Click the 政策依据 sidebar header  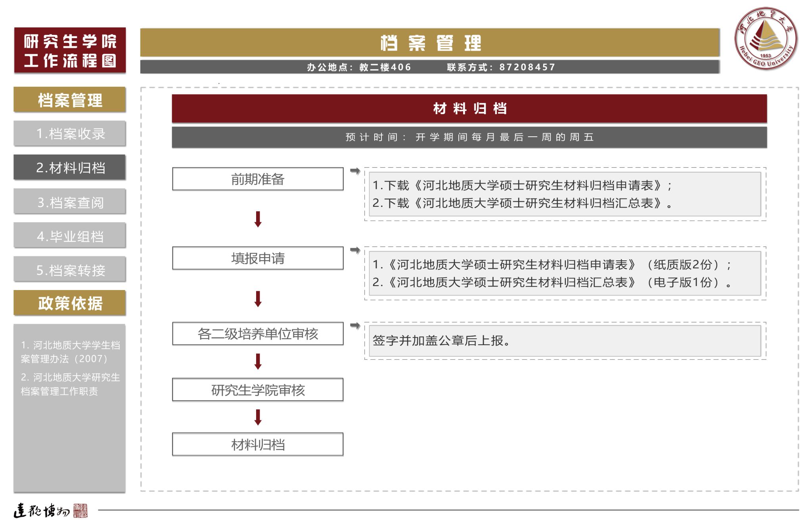coord(70,303)
